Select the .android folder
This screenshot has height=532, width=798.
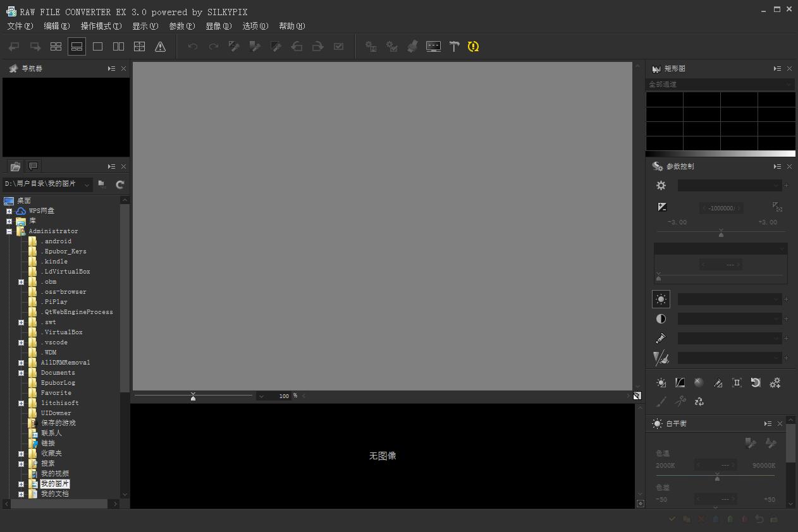pos(56,241)
